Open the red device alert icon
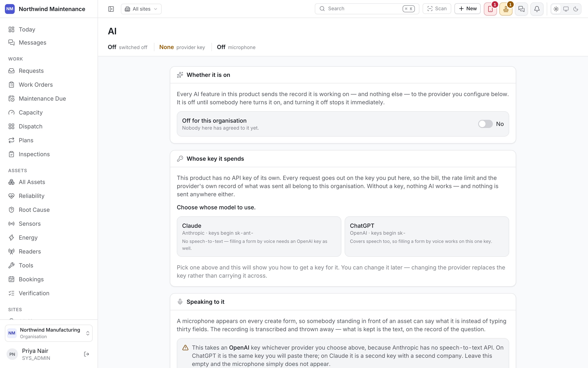This screenshot has height=368, width=588. click(x=490, y=9)
